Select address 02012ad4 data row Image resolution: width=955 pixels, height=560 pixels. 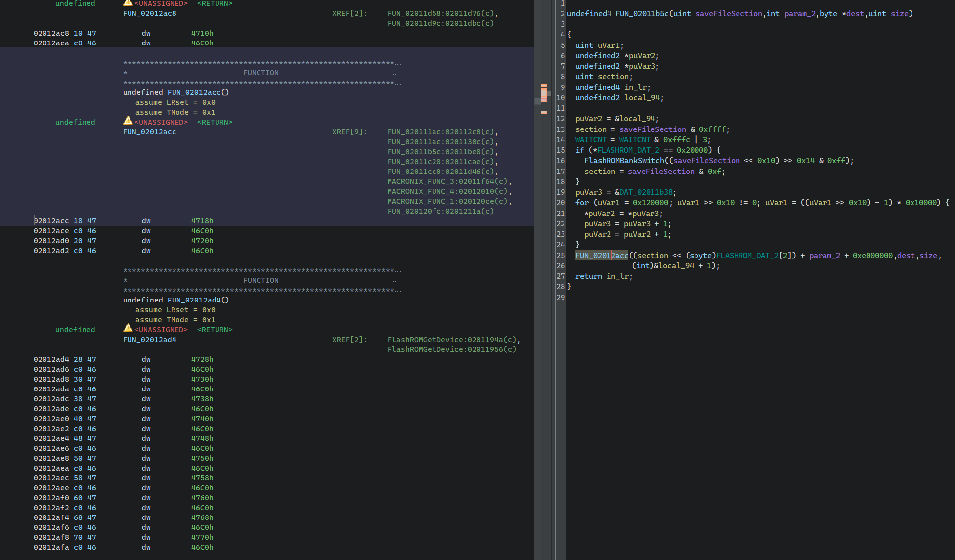pos(51,359)
